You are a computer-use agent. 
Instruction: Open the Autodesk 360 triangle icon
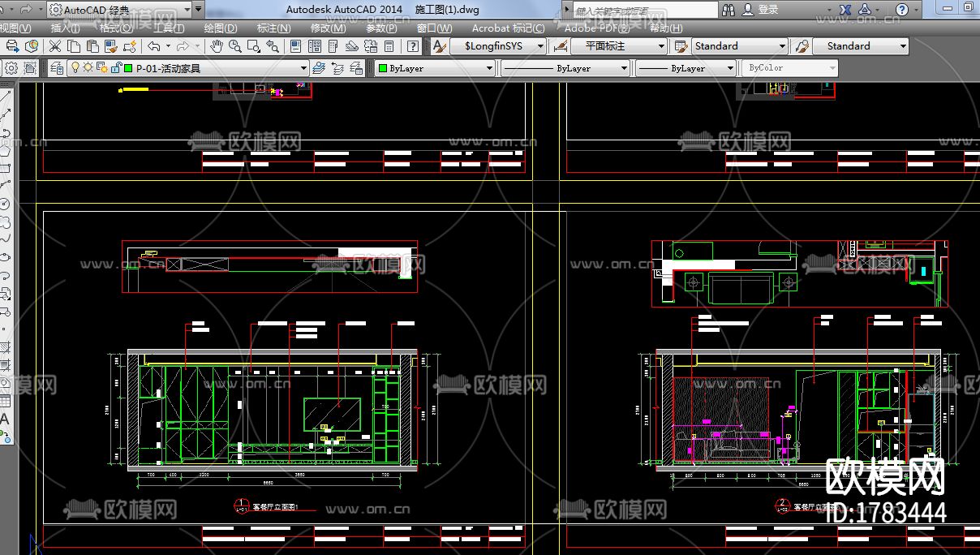point(864,10)
